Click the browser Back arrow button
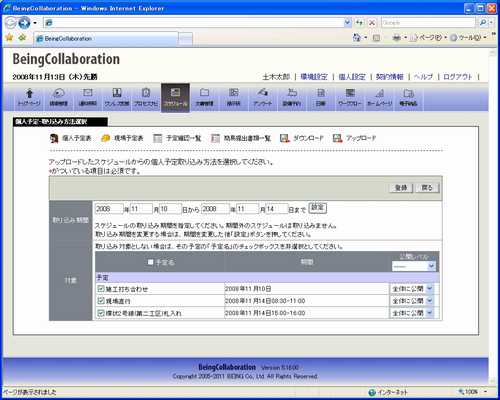 pos(11,23)
